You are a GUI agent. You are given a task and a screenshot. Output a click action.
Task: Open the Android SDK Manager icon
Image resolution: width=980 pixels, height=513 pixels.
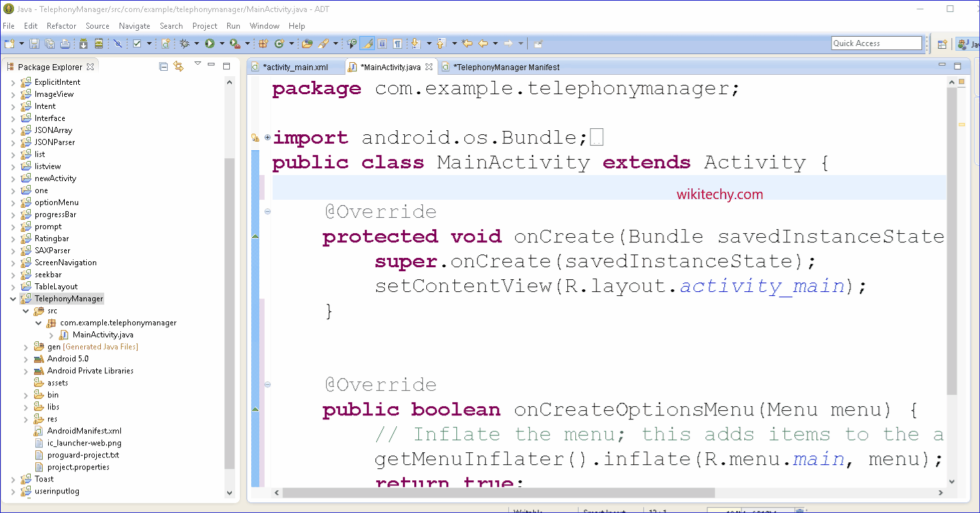(x=84, y=43)
